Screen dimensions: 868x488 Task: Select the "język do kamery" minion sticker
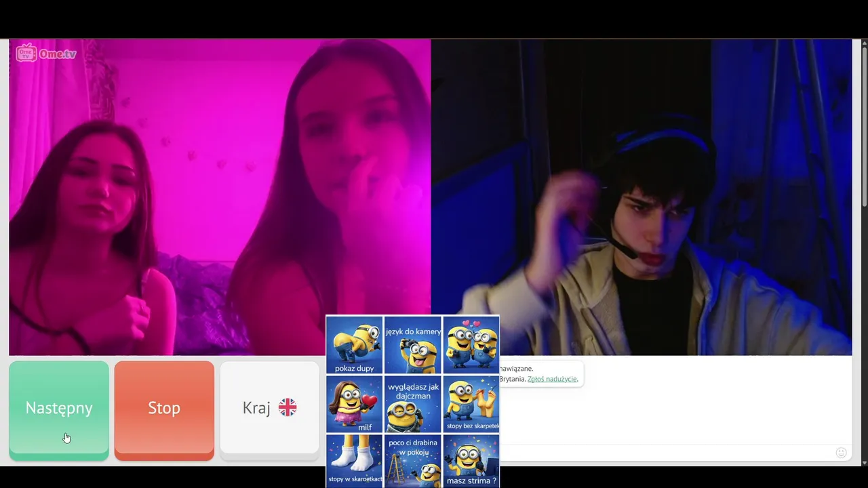click(413, 345)
